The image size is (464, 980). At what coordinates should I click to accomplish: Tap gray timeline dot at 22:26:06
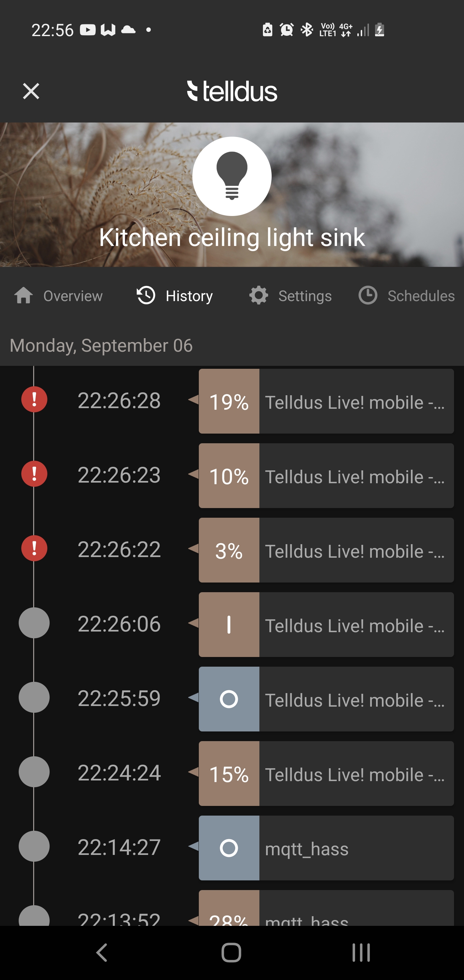(34, 623)
